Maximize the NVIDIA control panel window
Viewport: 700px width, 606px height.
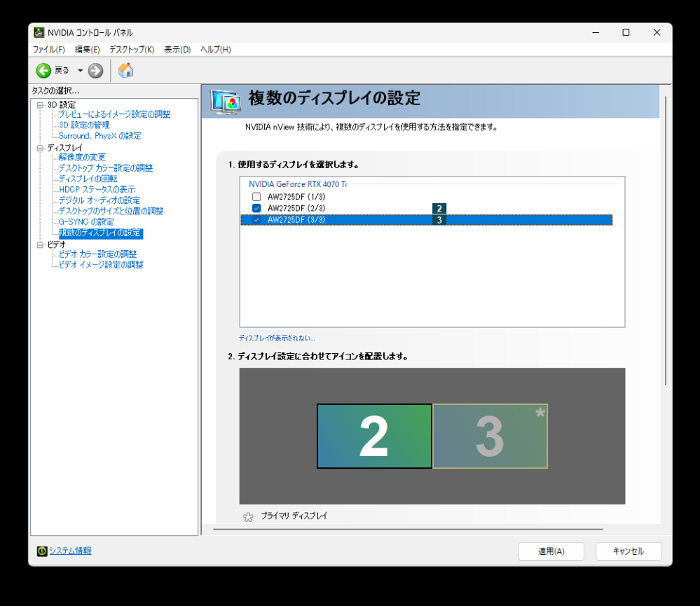[626, 32]
